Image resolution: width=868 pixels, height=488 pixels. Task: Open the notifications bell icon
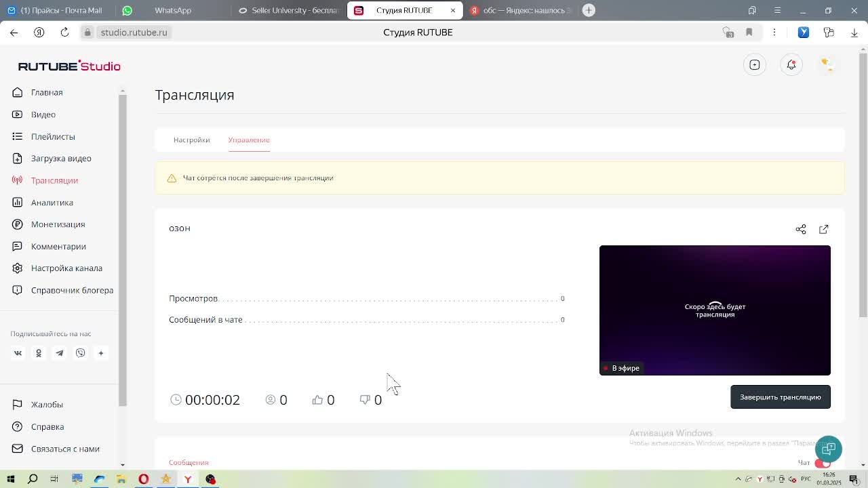tap(791, 64)
